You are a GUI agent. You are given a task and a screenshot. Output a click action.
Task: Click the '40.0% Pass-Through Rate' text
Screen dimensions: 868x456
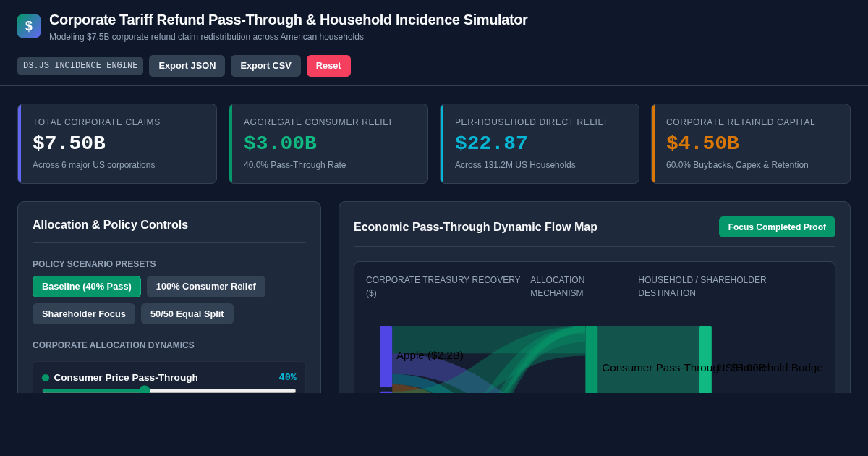[294, 165]
